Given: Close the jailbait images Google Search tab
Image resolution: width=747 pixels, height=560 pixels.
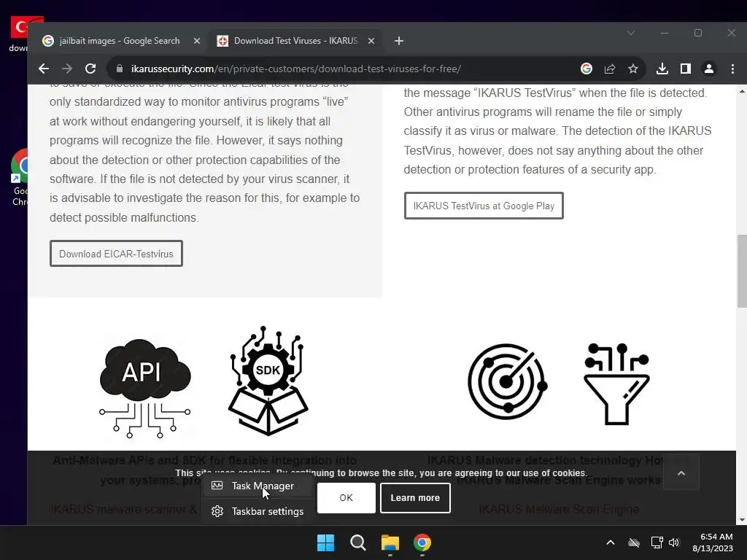Looking at the screenshot, I should (197, 41).
